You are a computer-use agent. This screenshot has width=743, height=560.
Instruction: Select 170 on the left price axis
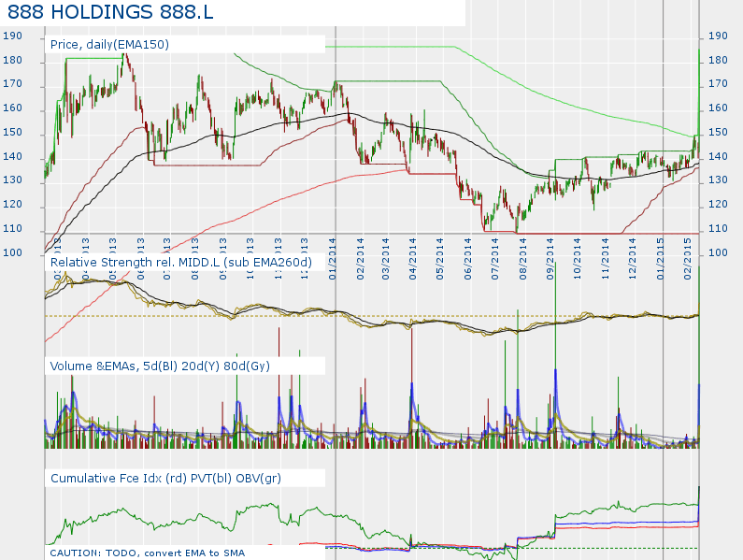(x=12, y=84)
